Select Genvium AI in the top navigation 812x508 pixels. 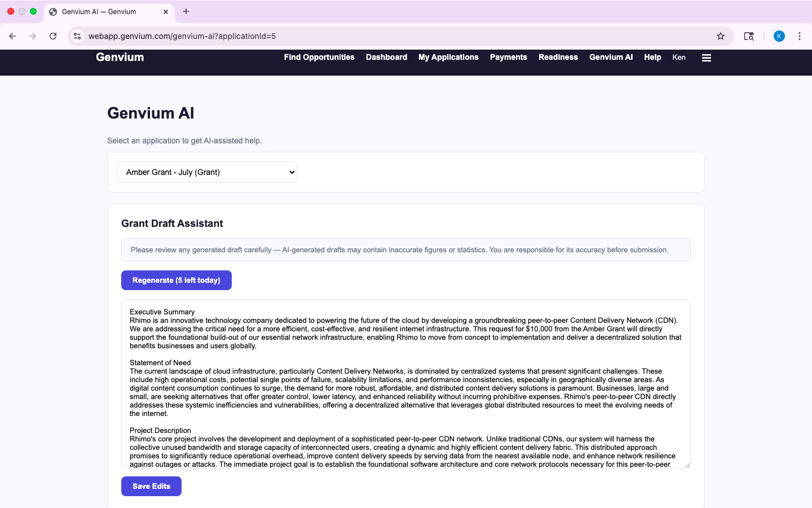click(x=611, y=57)
